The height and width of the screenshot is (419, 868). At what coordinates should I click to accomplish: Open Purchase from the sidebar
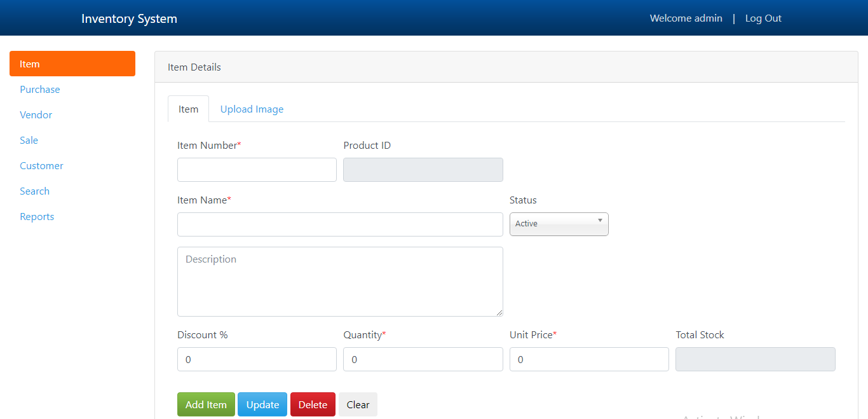[40, 90]
